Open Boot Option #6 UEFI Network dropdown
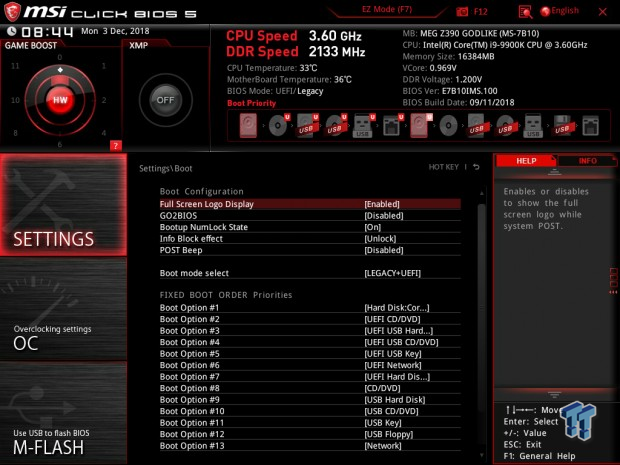 click(310, 365)
